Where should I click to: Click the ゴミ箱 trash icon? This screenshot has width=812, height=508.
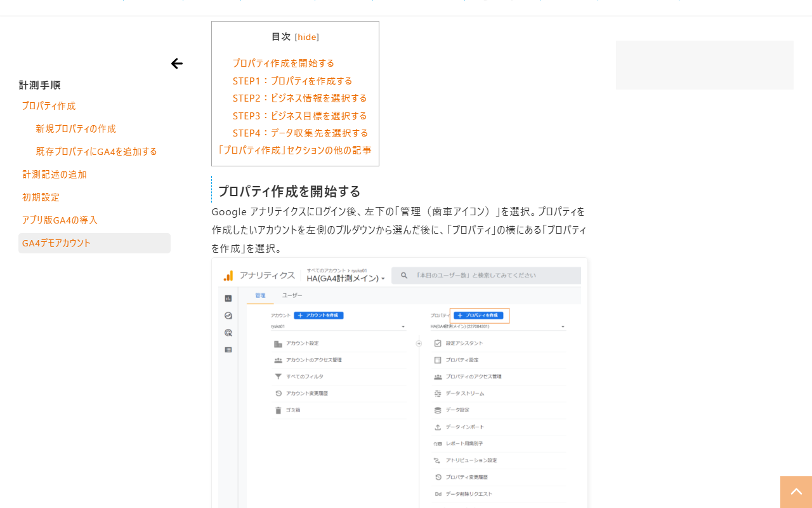[x=278, y=410]
